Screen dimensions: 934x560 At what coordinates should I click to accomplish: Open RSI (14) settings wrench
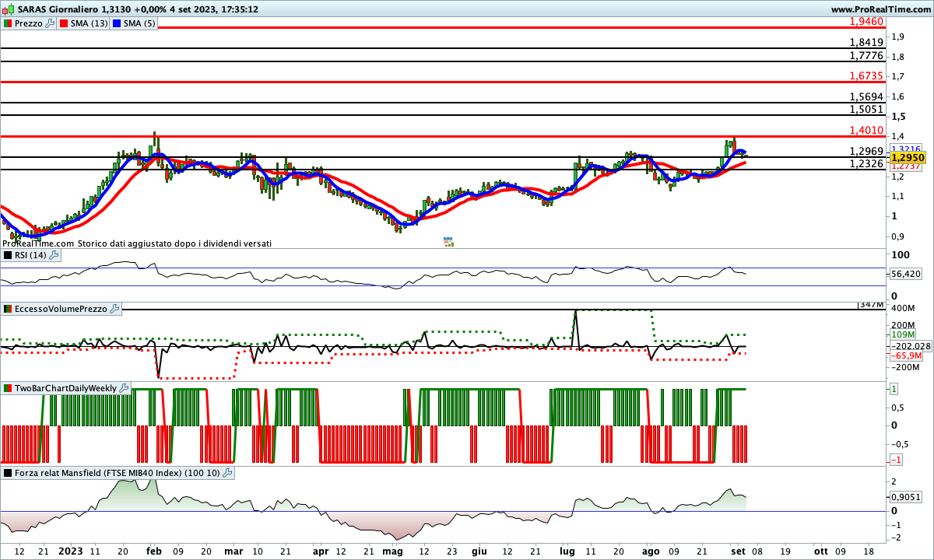(x=54, y=255)
